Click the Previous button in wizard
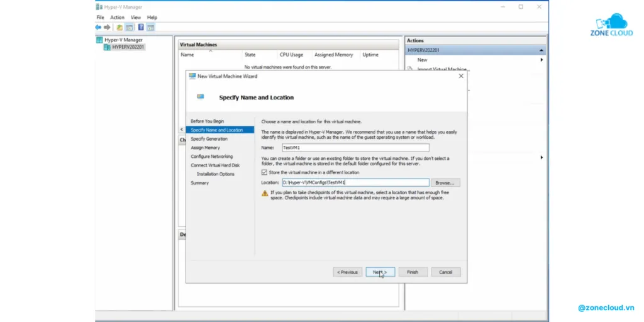The height and width of the screenshot is (322, 644). click(x=347, y=272)
